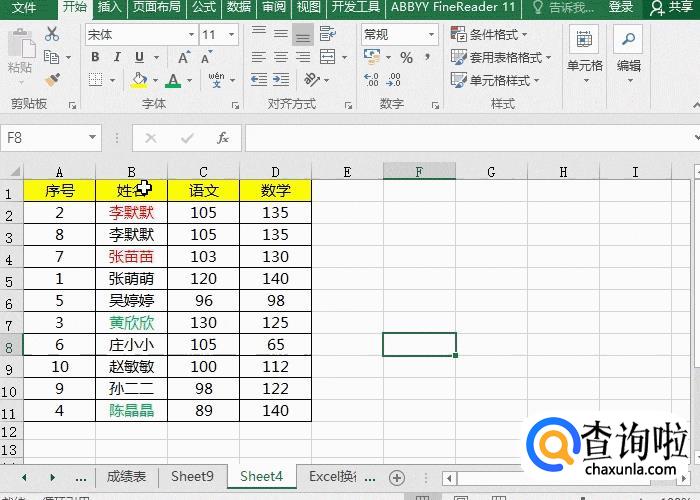Decrease decimal places

[394, 80]
